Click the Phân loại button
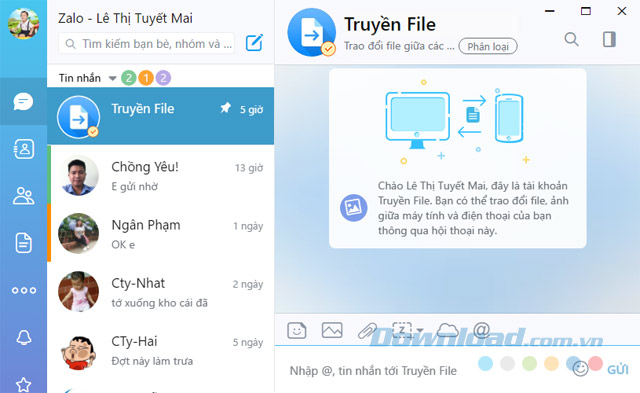Screen dimensions: 640x393 488,47
